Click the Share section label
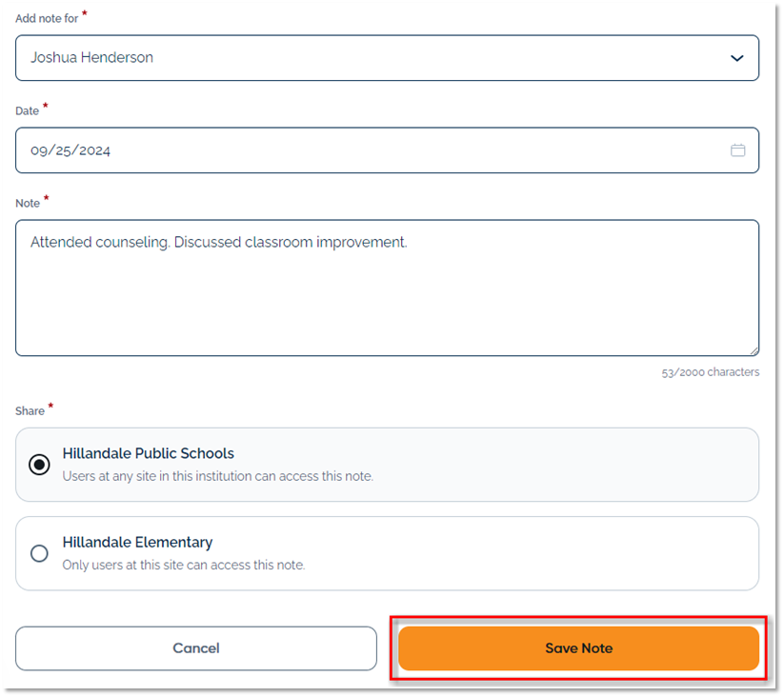784x697 pixels. pos(30,411)
